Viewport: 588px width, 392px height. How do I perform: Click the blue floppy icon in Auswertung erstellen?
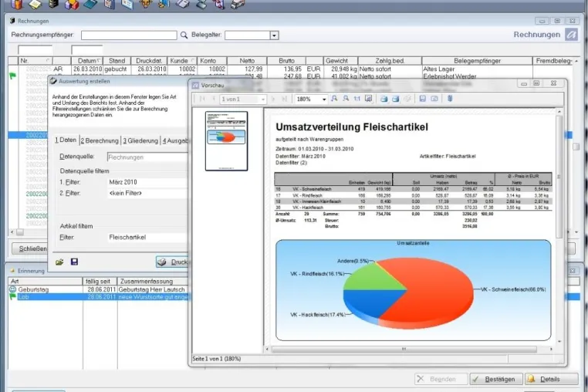click(74, 262)
